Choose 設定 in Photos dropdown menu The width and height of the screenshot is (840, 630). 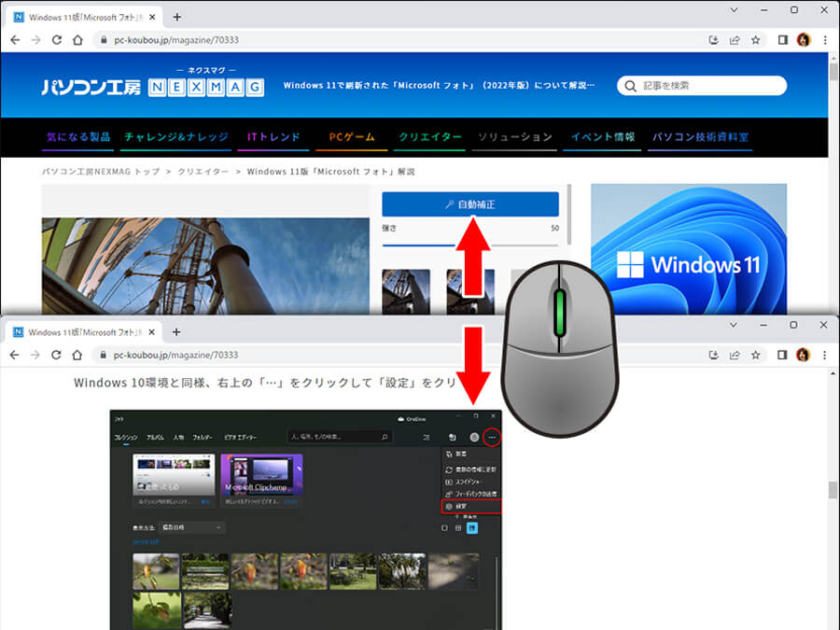[471, 506]
